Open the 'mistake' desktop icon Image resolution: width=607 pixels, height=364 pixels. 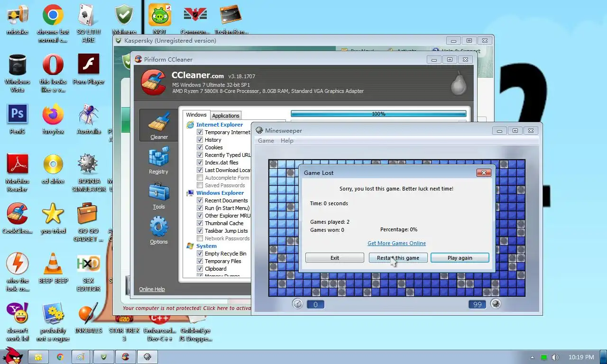[18, 20]
